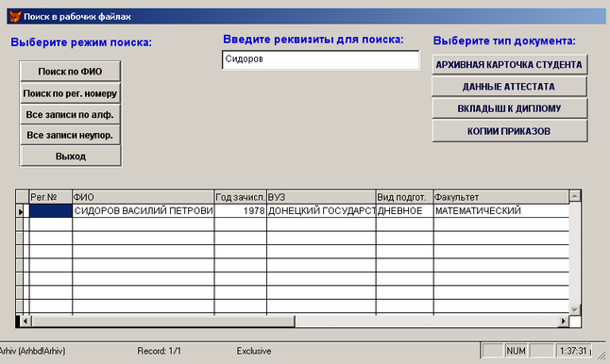
Task: Click the 'Выход' button
Action: (70, 157)
